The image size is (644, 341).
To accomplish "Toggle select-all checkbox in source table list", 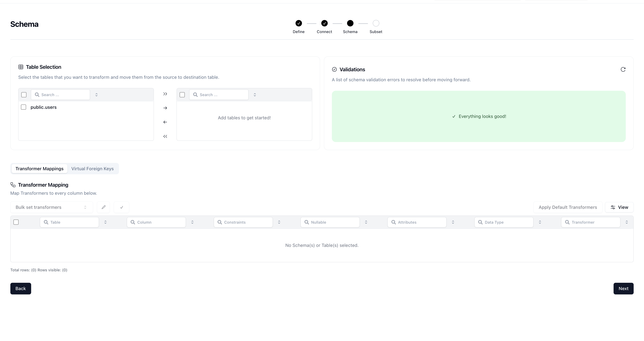I will (x=24, y=95).
